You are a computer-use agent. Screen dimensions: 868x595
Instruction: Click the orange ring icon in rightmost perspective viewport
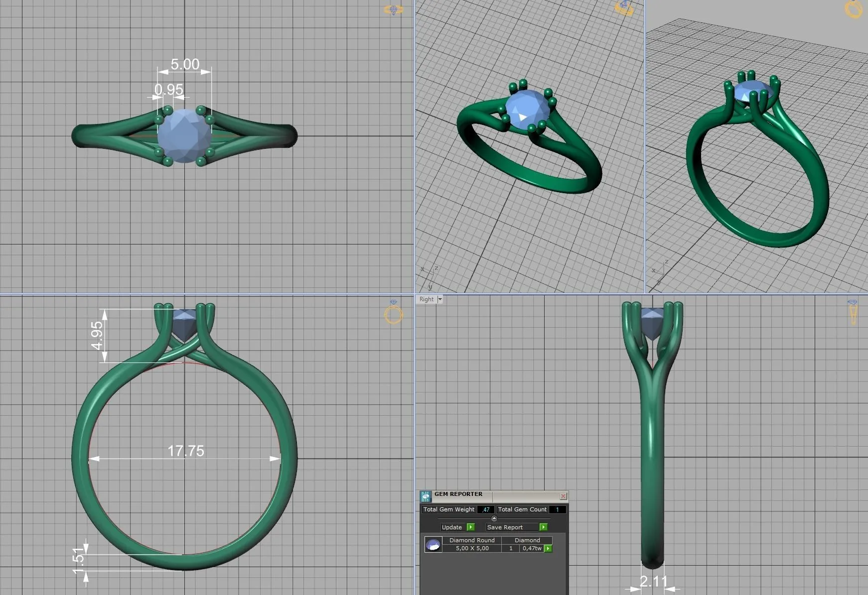point(854,9)
